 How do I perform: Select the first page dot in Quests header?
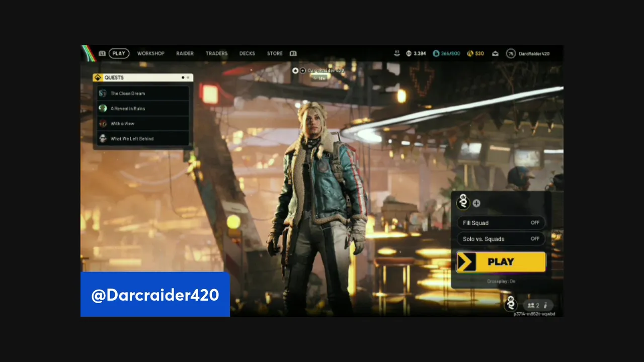[183, 77]
